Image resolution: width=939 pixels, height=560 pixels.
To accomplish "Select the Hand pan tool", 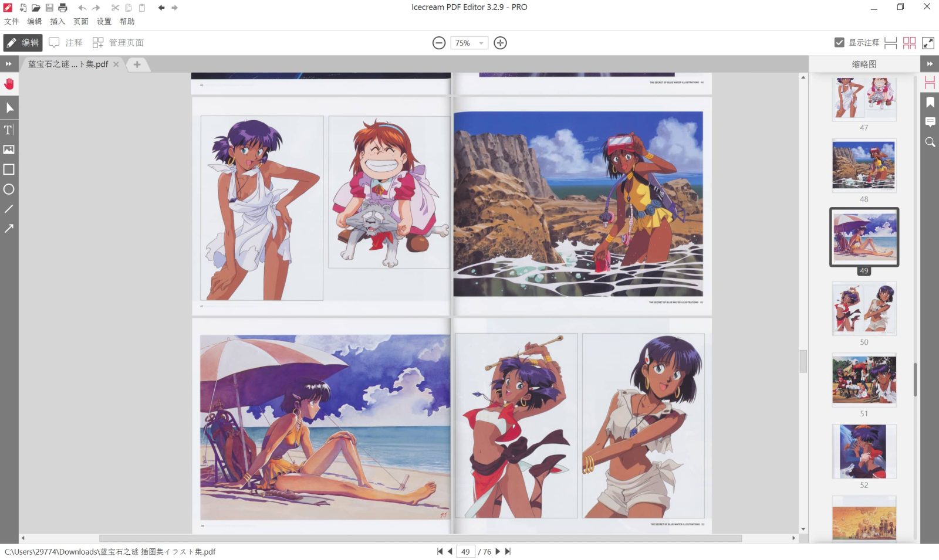I will click(9, 84).
